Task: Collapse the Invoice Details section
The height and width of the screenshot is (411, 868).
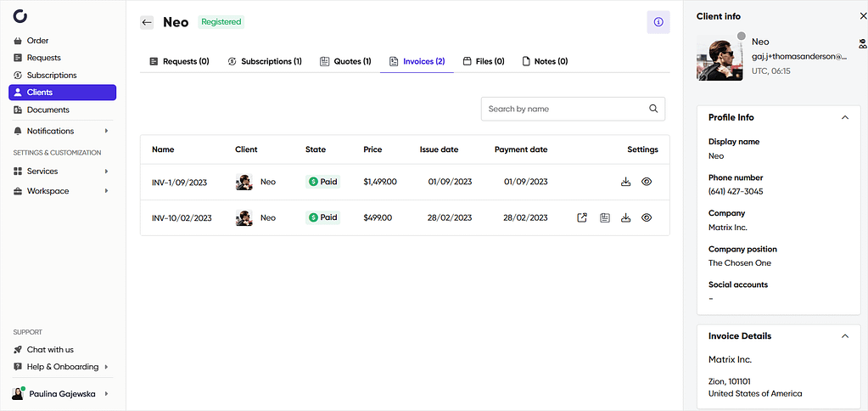Action: (x=845, y=336)
